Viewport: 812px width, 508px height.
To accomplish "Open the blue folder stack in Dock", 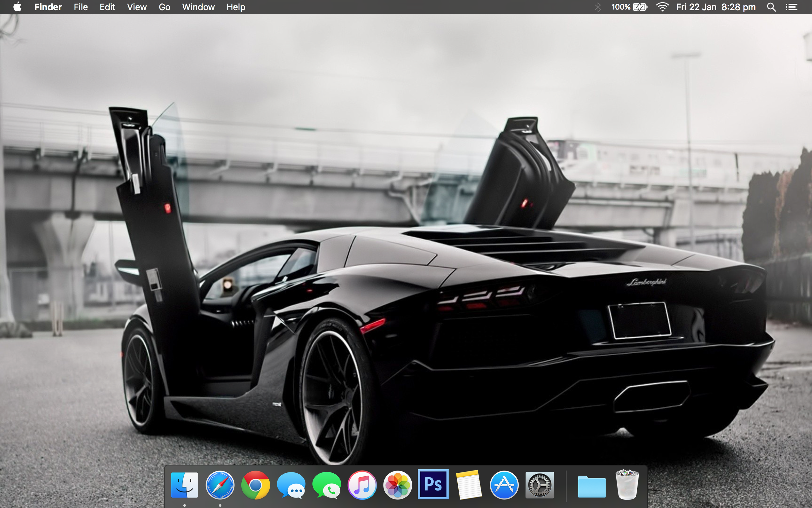I will 592,486.
